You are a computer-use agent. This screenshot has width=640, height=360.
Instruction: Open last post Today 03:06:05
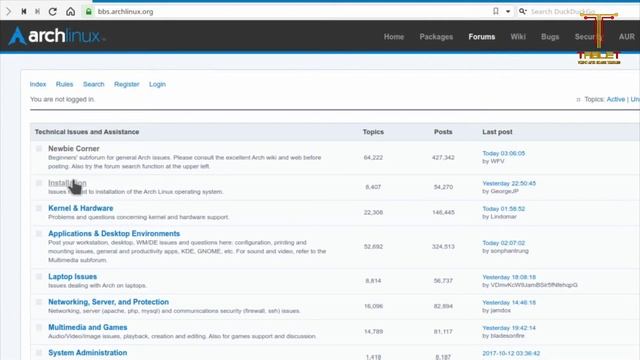(503, 153)
